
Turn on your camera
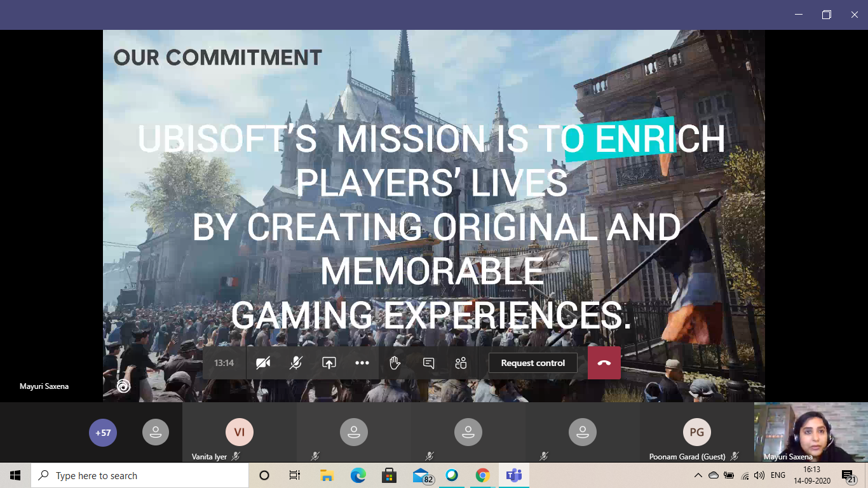[262, 363]
